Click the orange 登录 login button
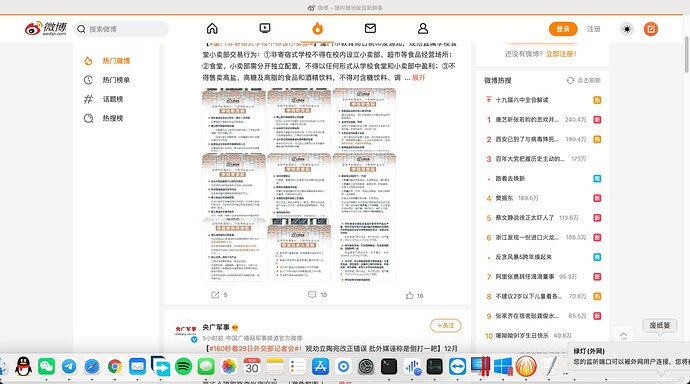 563,29
